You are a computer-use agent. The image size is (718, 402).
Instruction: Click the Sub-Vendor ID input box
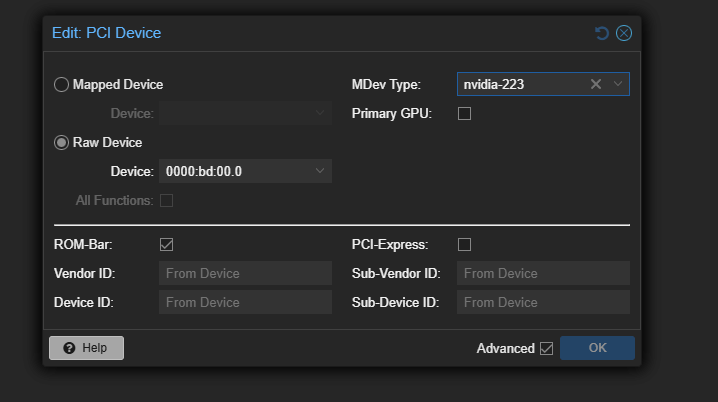(x=543, y=273)
